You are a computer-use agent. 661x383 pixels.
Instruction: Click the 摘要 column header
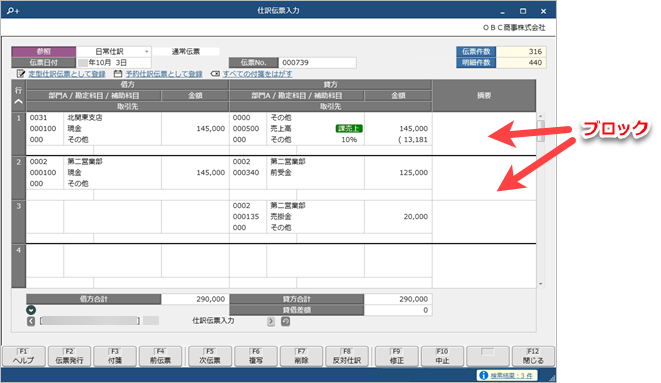[484, 96]
